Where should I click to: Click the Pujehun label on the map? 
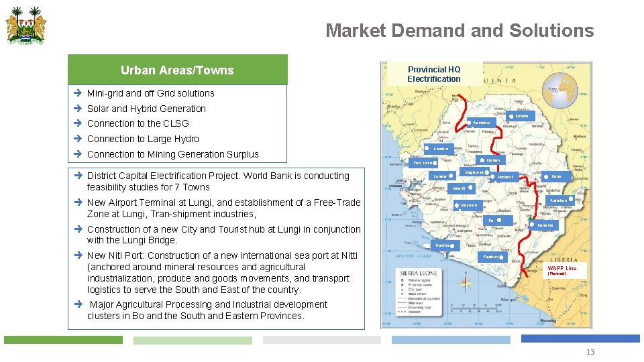(492, 257)
